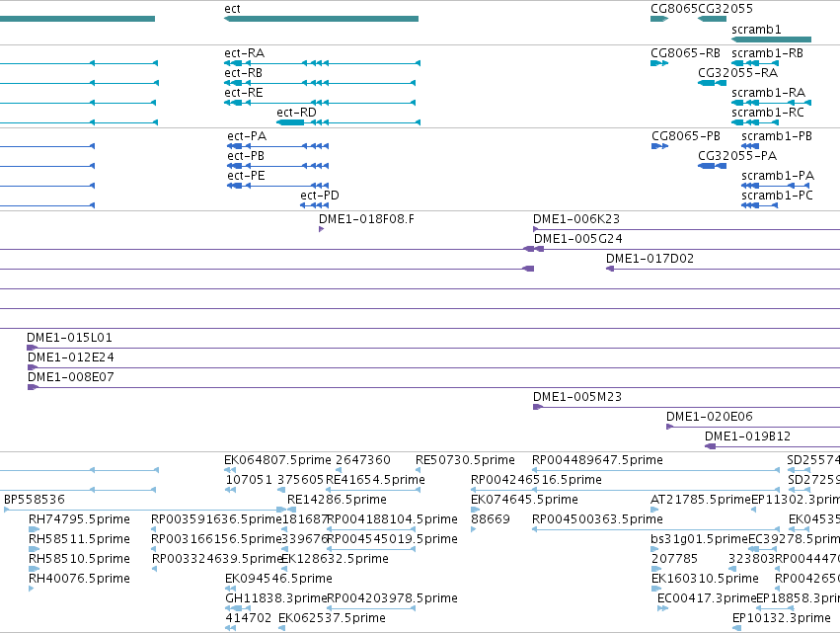Image resolution: width=840 pixels, height=633 pixels.
Task: Select the DME1-017D02 clone label
Action: pos(649,259)
